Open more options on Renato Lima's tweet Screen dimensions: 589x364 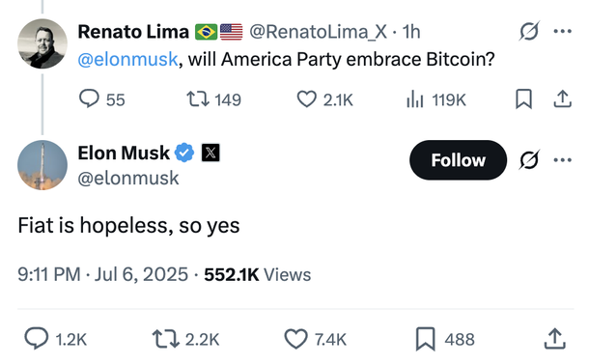point(562,31)
